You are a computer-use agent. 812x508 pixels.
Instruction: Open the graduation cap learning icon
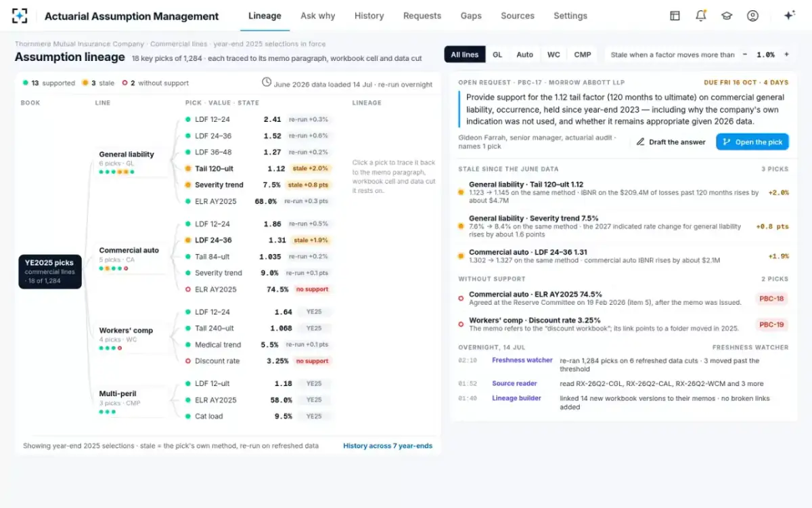(727, 16)
